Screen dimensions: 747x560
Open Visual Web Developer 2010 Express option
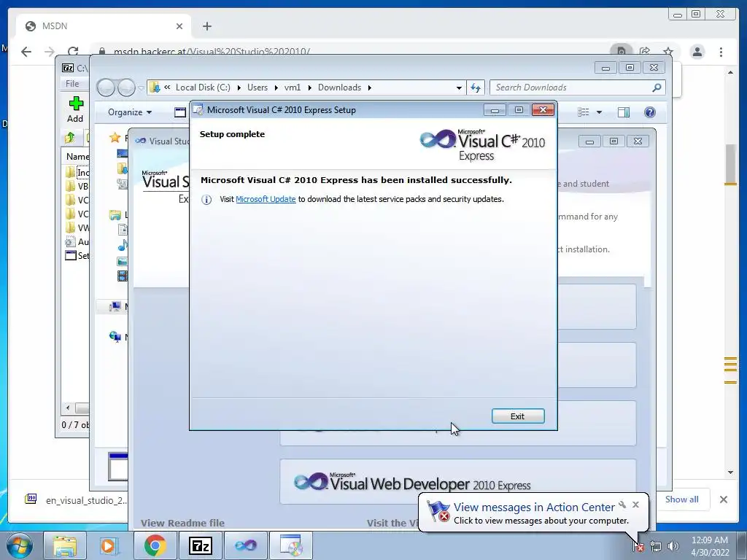[x=458, y=482]
